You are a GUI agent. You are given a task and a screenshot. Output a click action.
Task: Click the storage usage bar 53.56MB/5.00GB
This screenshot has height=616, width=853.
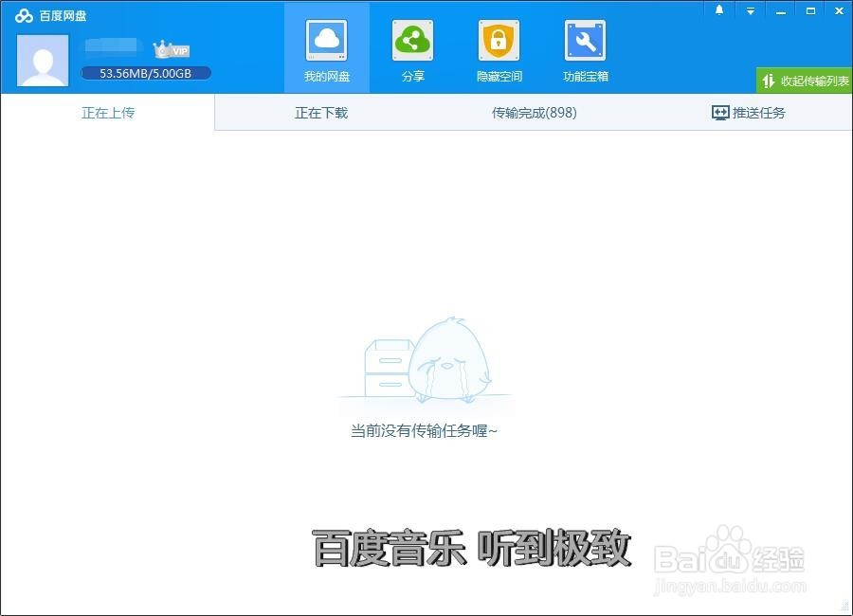[x=146, y=73]
